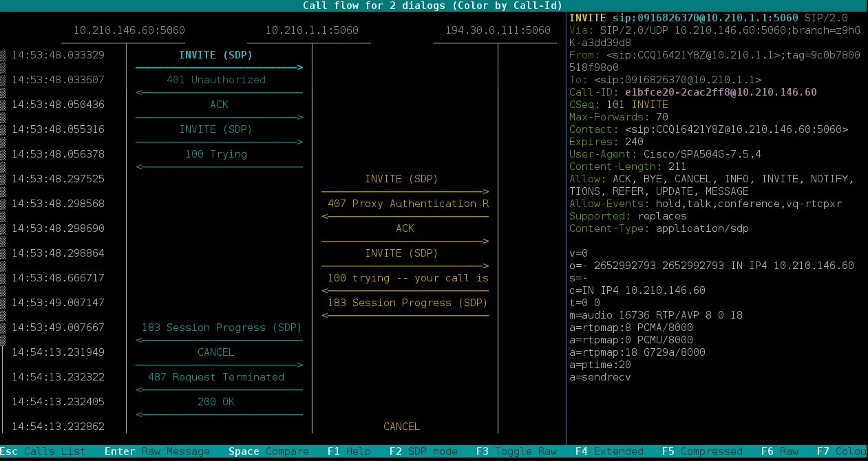868x461 pixels.
Task: Click the Esc Calls List shortcut
Action: (x=43, y=451)
